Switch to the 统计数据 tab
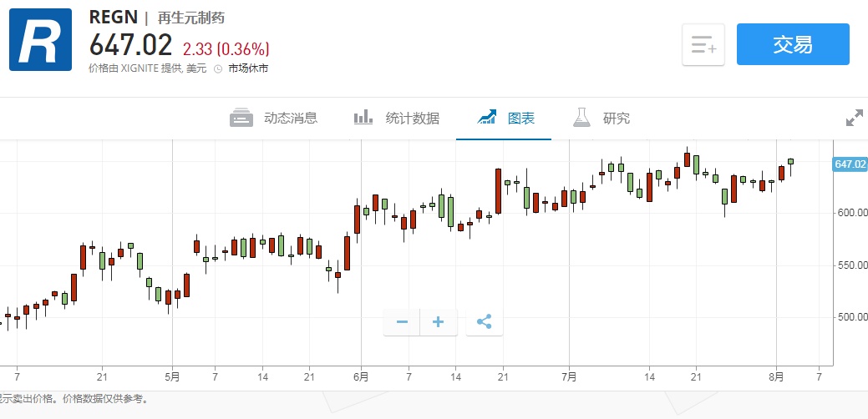Image resolution: width=868 pixels, height=419 pixels. (396, 118)
